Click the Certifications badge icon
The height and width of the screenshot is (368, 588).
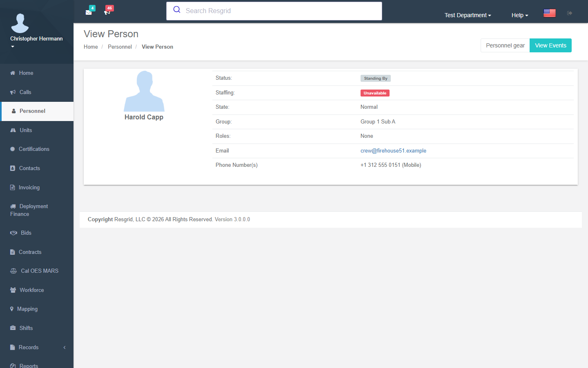(13, 149)
